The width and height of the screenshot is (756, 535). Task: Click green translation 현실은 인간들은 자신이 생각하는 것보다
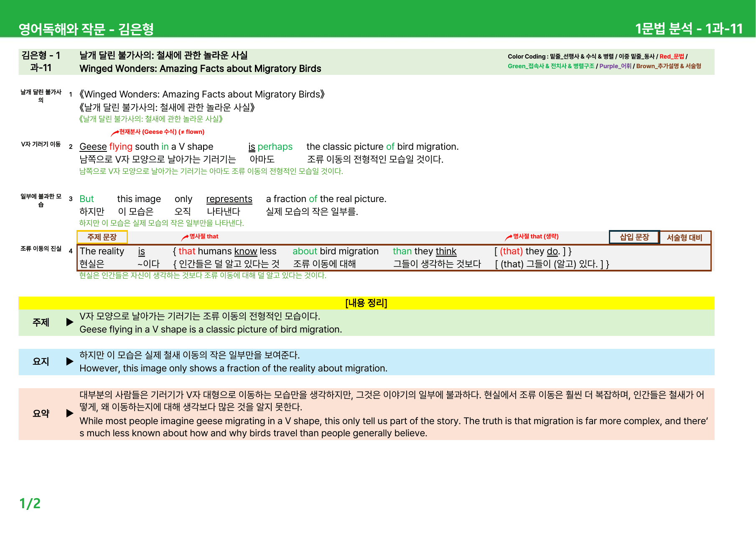(x=203, y=276)
